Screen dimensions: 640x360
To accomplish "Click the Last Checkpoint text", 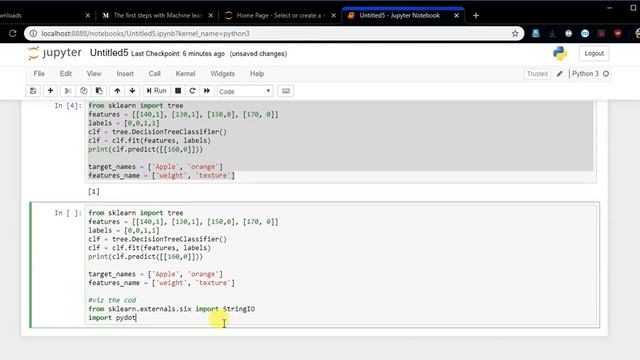I will 178,54.
